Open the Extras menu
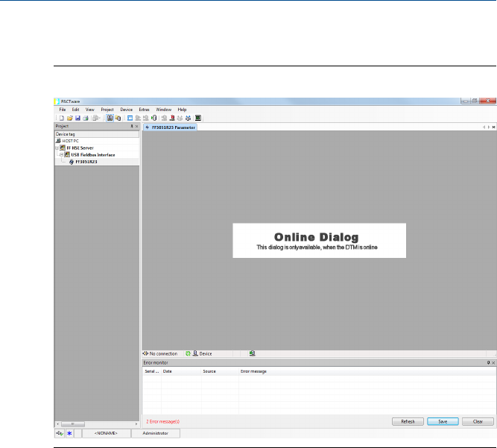The width and height of the screenshot is (497, 448). [x=144, y=110]
